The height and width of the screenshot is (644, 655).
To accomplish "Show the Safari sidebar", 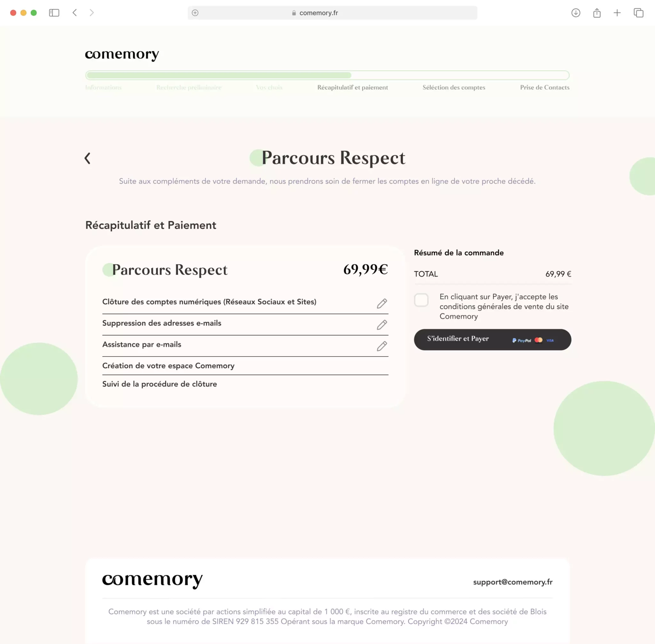I will [54, 13].
